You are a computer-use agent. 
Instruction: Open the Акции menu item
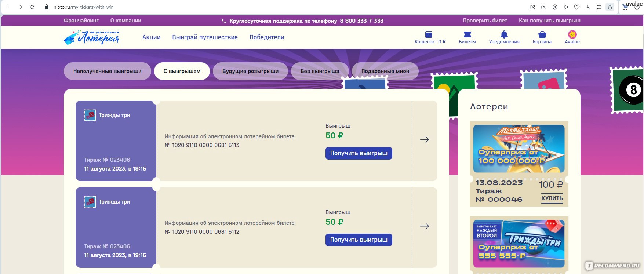pyautogui.click(x=152, y=37)
